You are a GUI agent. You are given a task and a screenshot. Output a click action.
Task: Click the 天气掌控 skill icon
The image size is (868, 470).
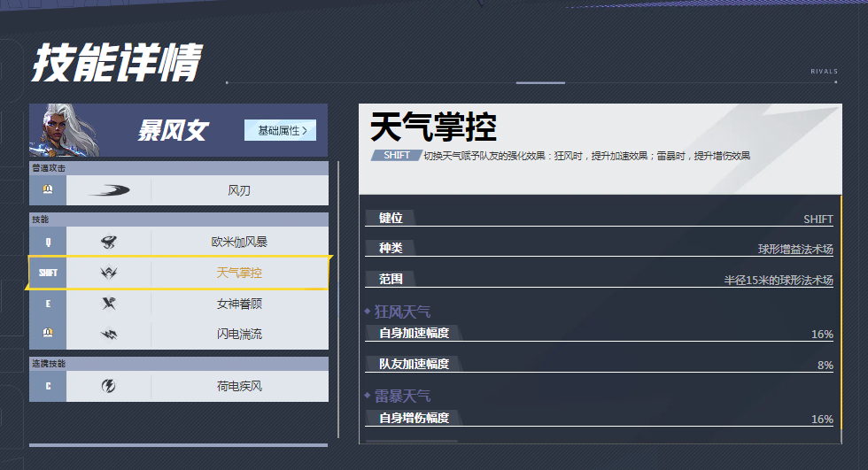coord(108,274)
